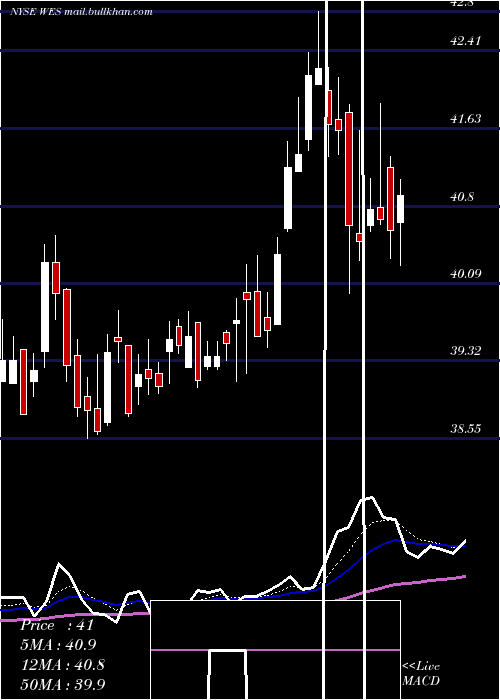Click the 40.09 price axis label

point(466,274)
